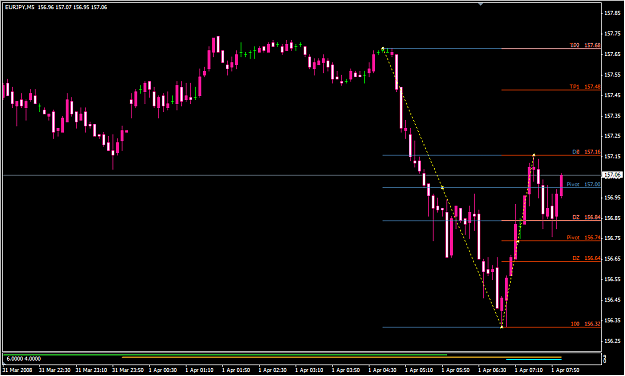The height and width of the screenshot is (376, 625).
Task: Click the zigzag high point marker at 157.68
Action: [x=383, y=49]
